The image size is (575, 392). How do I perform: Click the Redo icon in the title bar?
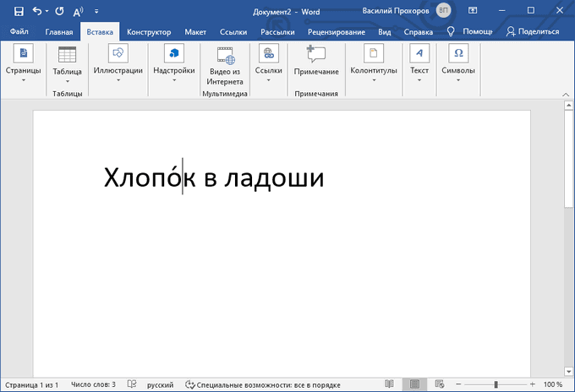point(59,11)
